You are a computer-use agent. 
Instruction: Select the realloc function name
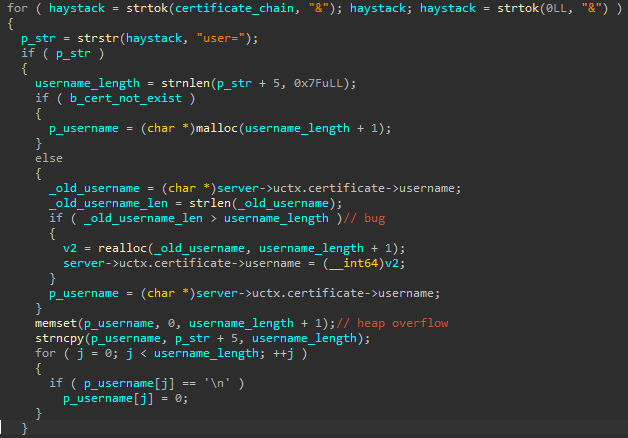pos(123,248)
